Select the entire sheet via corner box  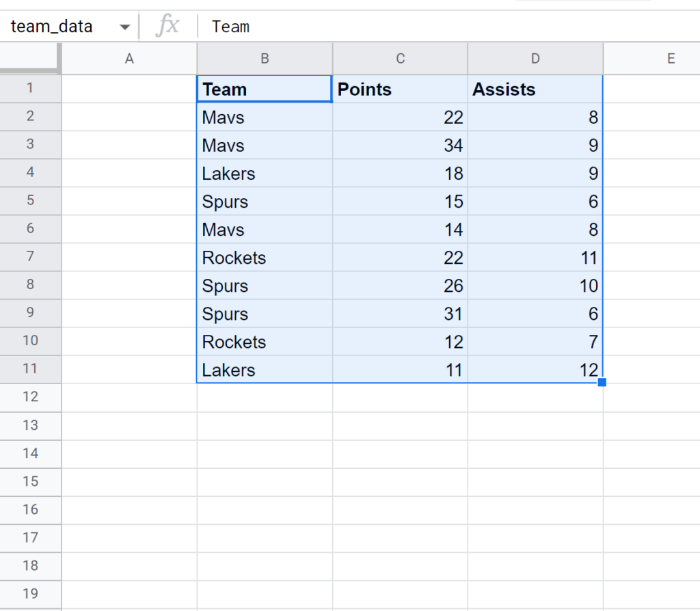point(30,59)
